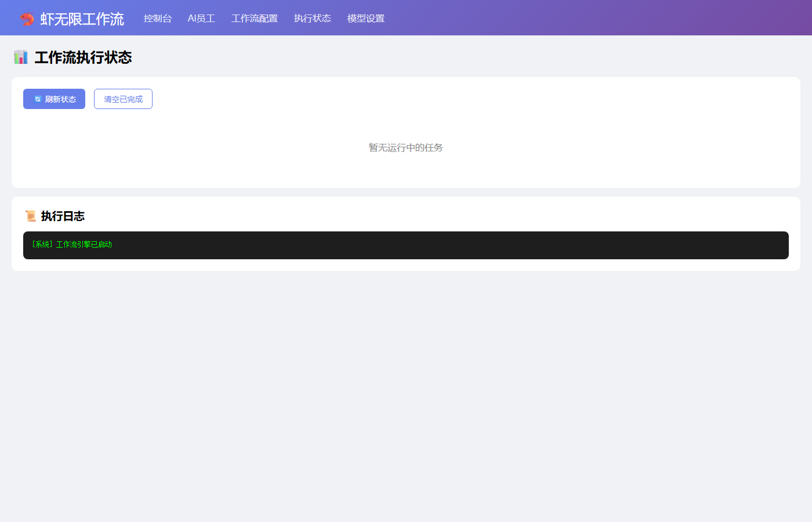Click the bar chart icon beside the page title
The height and width of the screenshot is (522, 812).
tap(21, 57)
